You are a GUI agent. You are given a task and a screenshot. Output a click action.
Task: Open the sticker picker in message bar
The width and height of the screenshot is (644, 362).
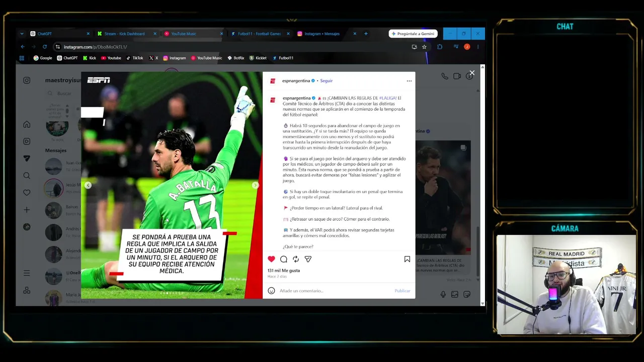pyautogui.click(x=467, y=295)
